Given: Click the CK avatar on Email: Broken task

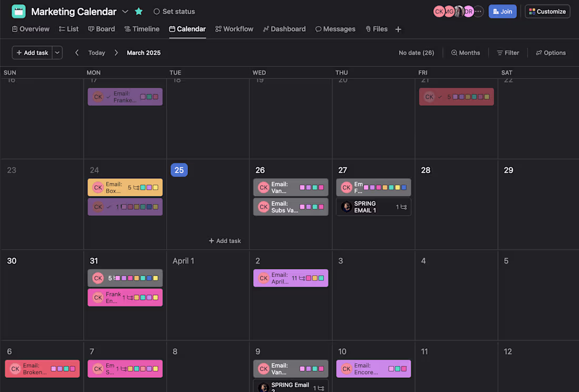Looking at the screenshot, I should click(x=15, y=369).
